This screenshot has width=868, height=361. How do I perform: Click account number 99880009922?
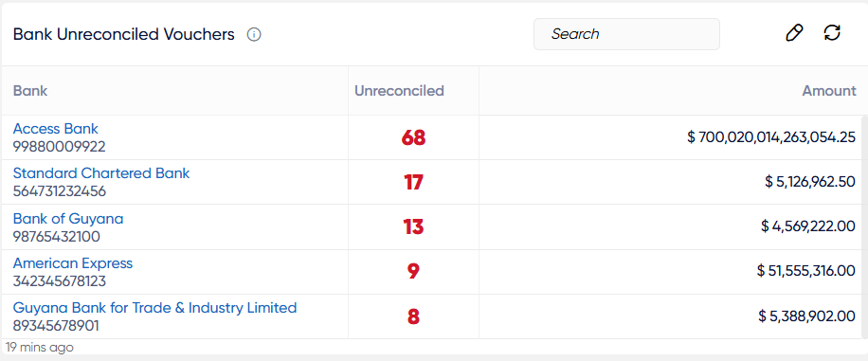coord(60,147)
